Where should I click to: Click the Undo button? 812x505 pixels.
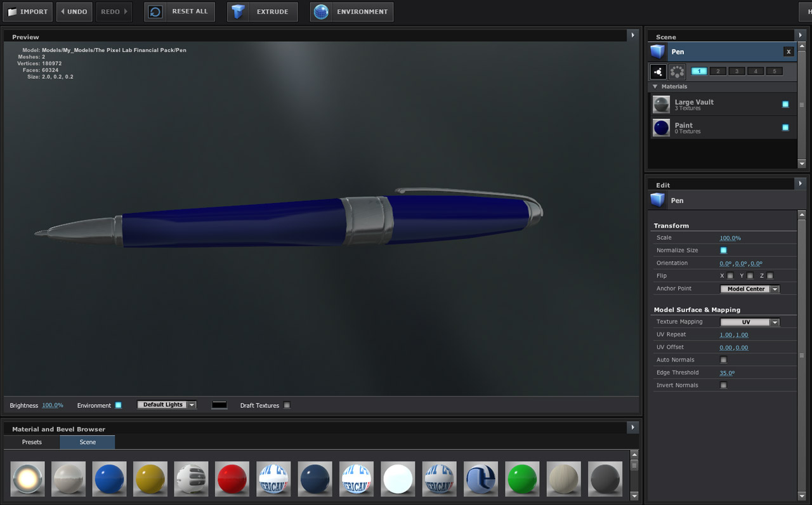(x=74, y=11)
